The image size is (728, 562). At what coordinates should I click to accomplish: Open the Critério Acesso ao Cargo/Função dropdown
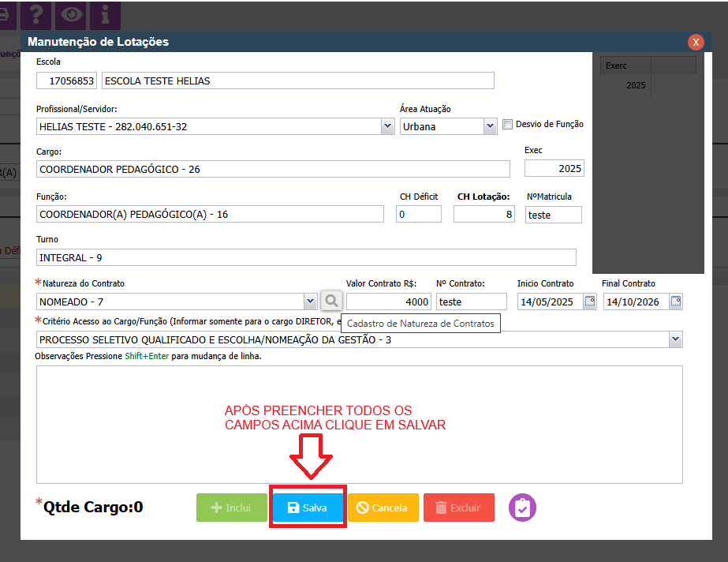click(675, 339)
